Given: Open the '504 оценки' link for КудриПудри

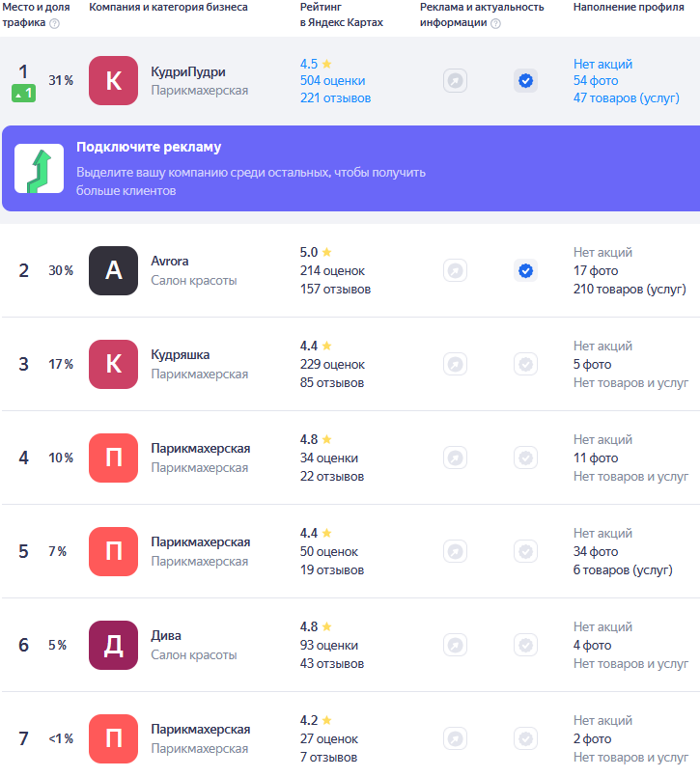Looking at the screenshot, I should tap(332, 81).
